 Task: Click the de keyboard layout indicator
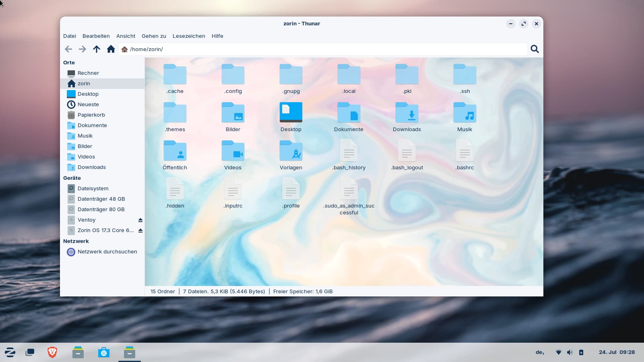point(540,352)
